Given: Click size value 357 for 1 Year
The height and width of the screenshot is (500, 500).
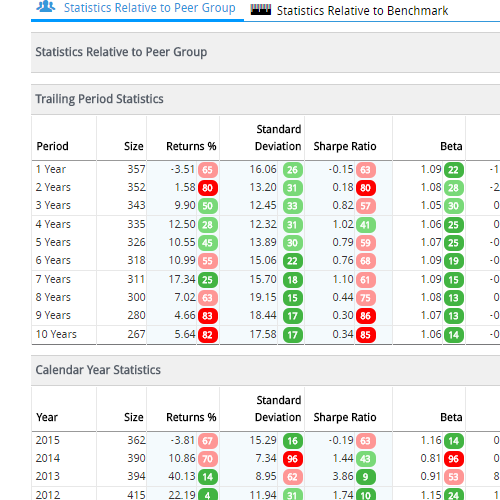Looking at the screenshot, I should click(x=136, y=169).
